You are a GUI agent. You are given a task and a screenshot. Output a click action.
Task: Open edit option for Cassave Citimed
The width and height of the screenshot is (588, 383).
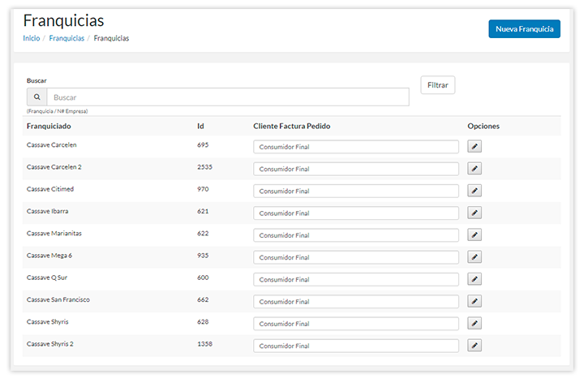tap(475, 191)
